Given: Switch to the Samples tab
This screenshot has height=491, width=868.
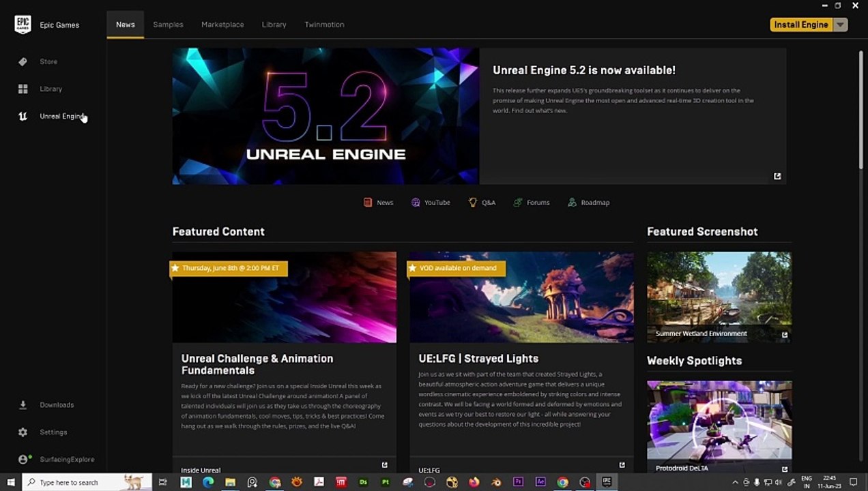Looking at the screenshot, I should (168, 25).
